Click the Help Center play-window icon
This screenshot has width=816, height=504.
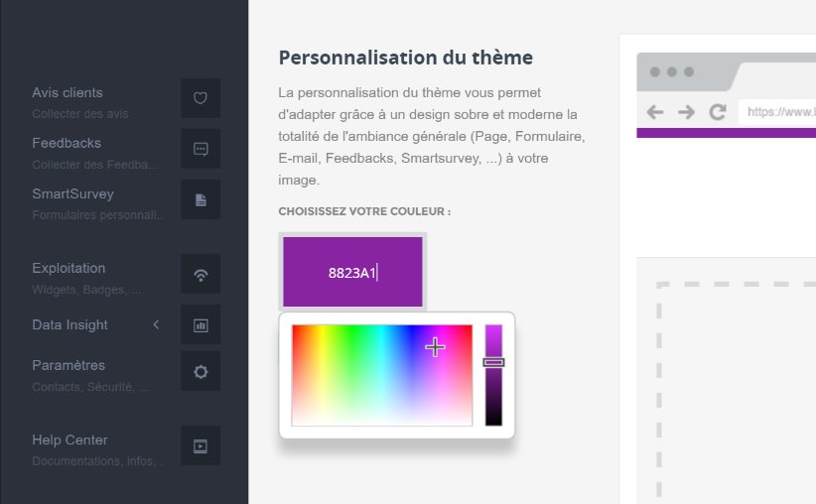coord(201,446)
